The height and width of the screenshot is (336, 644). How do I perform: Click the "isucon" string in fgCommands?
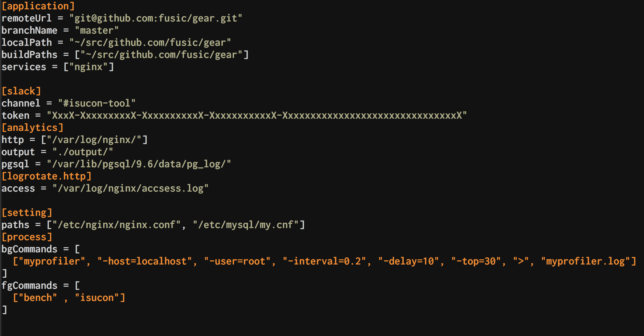[x=97, y=298]
